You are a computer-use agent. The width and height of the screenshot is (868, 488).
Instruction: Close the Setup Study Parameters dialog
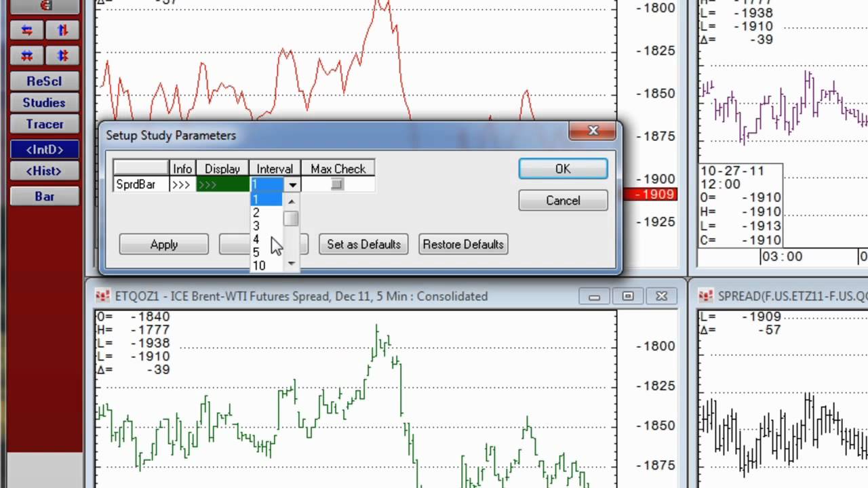click(x=593, y=130)
